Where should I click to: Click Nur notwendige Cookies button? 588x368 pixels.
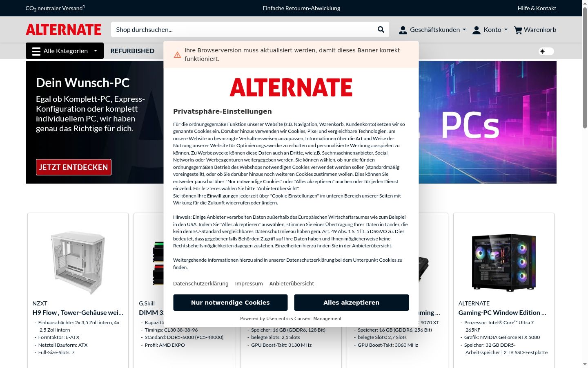point(230,303)
